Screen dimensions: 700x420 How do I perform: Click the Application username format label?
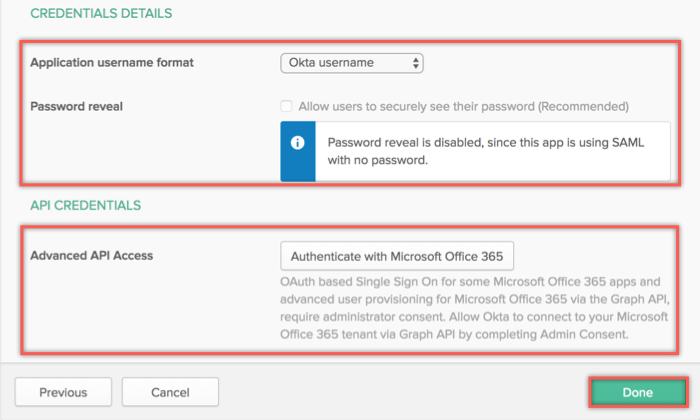coord(112,62)
